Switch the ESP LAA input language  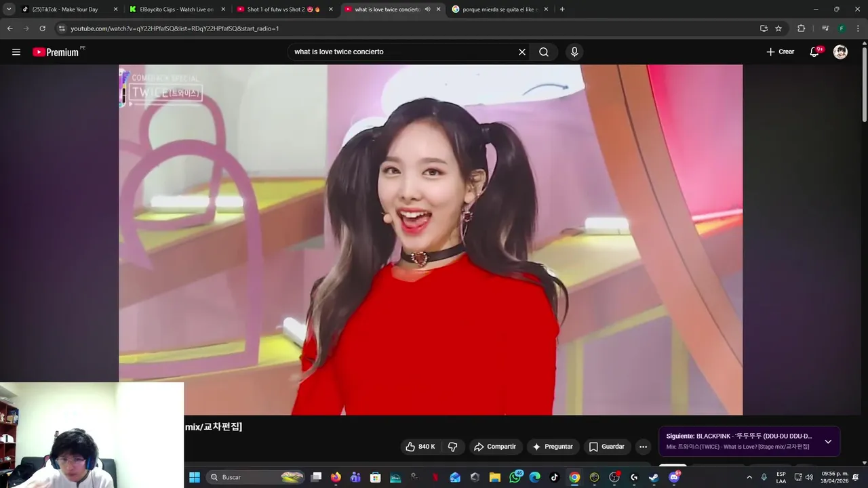[x=781, y=477]
